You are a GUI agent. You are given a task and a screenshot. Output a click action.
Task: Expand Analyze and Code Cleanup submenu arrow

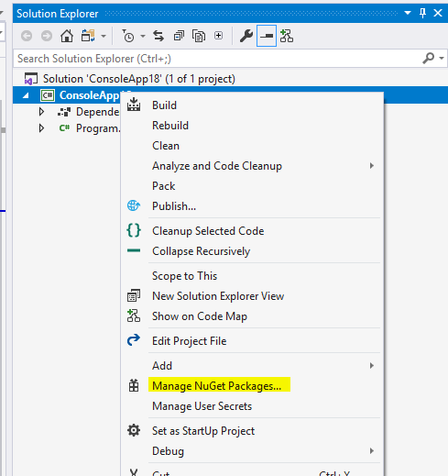(371, 166)
